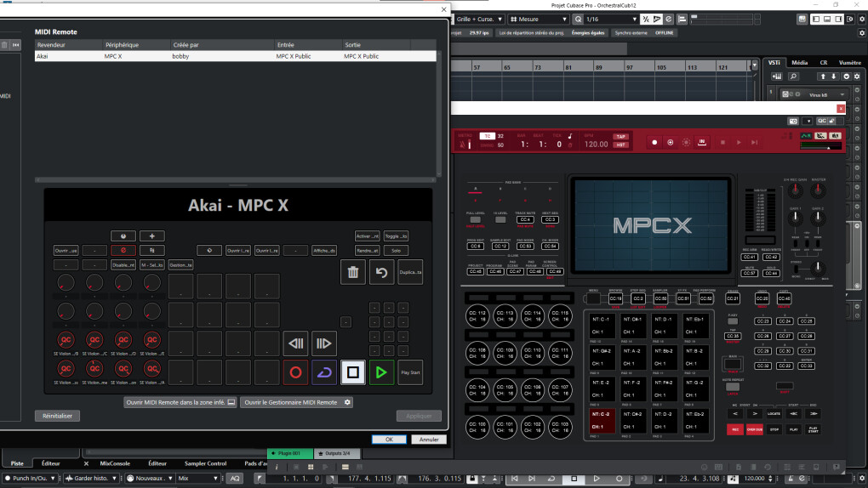
Task: Open the Piste tab
Action: [17, 463]
